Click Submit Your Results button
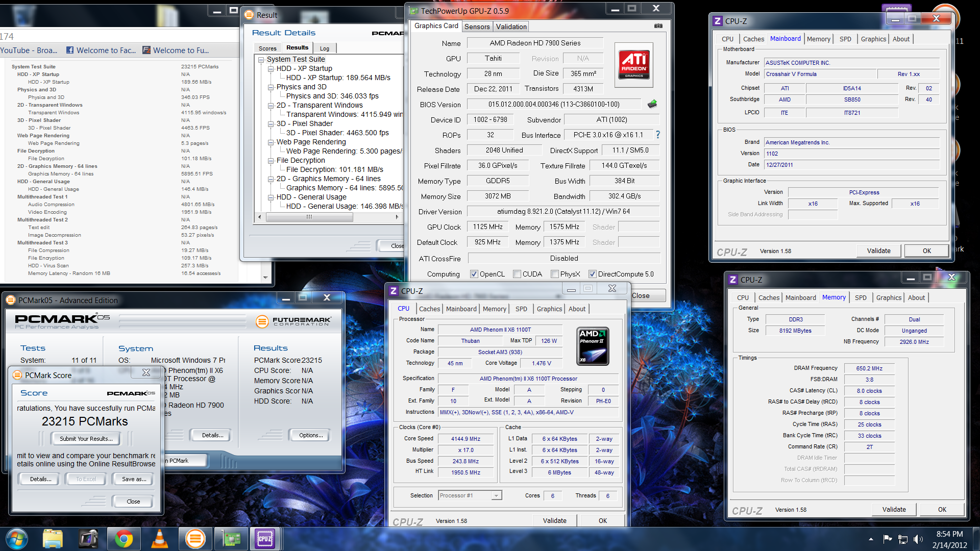 (x=86, y=439)
